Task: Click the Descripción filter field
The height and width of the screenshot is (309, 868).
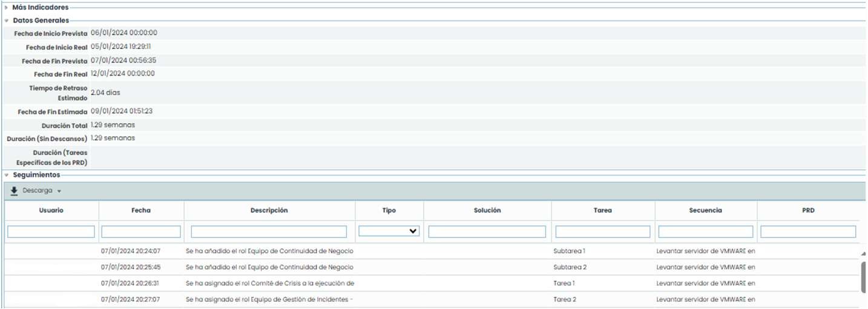Action: click(x=269, y=231)
